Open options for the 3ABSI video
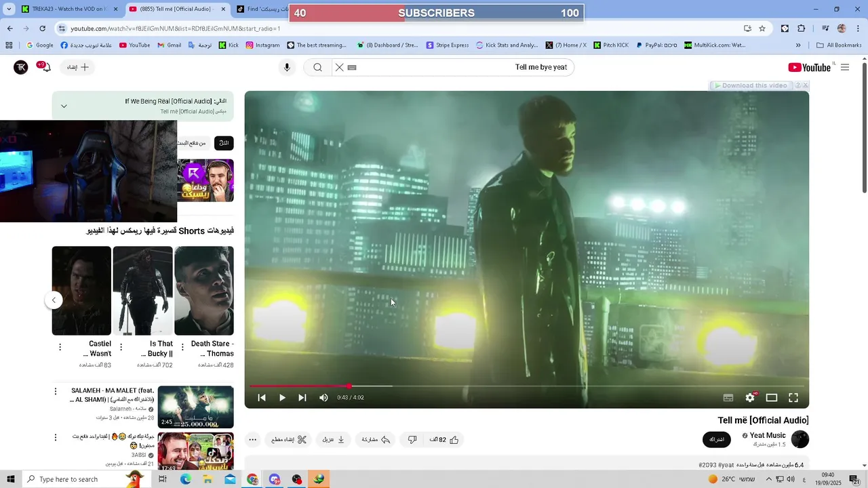The width and height of the screenshot is (868, 488). coord(56,438)
